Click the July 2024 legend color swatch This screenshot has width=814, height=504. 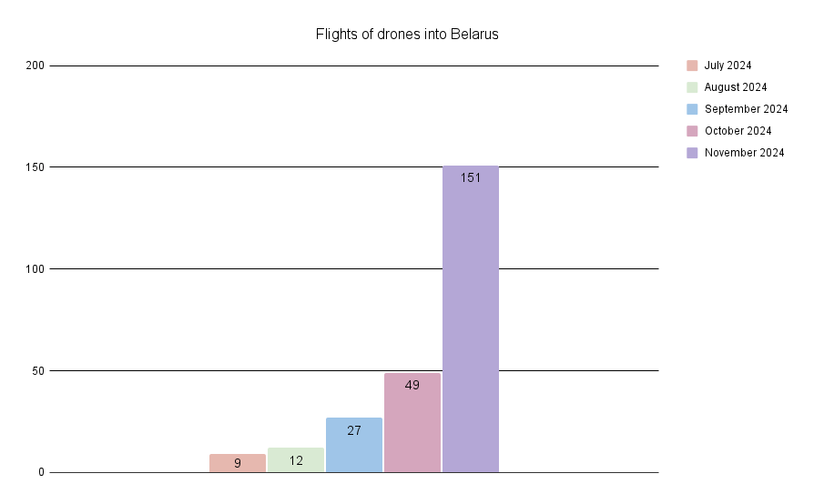692,66
